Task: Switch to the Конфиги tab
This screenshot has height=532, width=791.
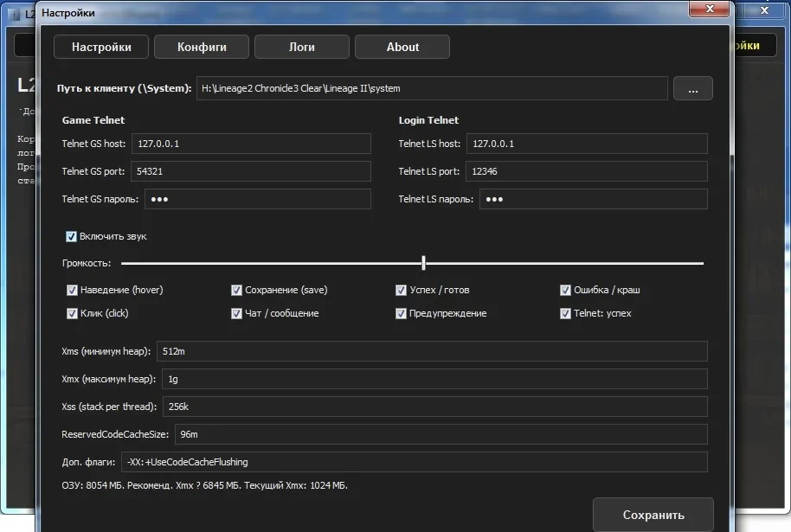Action: click(x=202, y=47)
